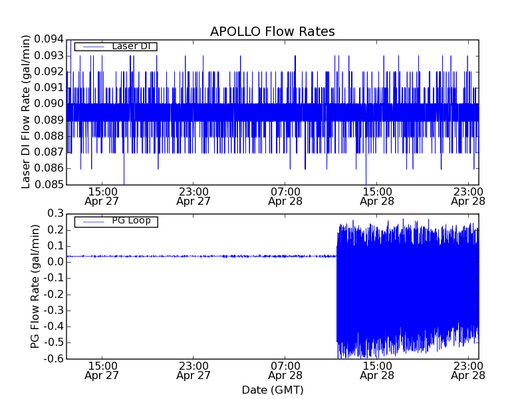Select the PG Loop legend label
This screenshot has height=399, width=532.
pos(131,221)
